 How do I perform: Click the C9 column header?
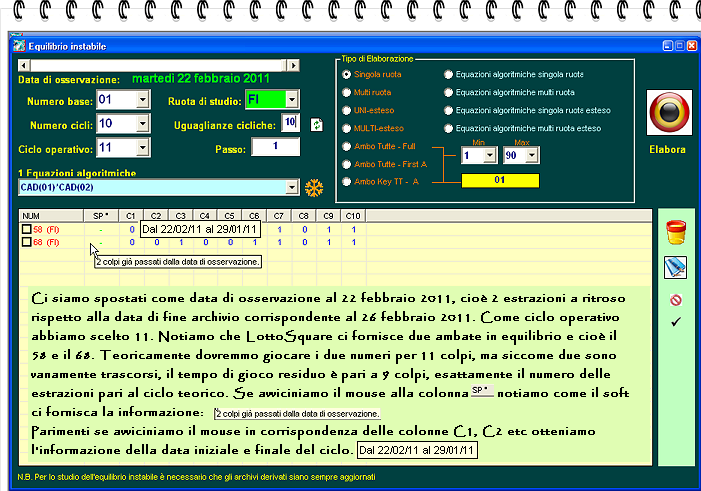(329, 216)
